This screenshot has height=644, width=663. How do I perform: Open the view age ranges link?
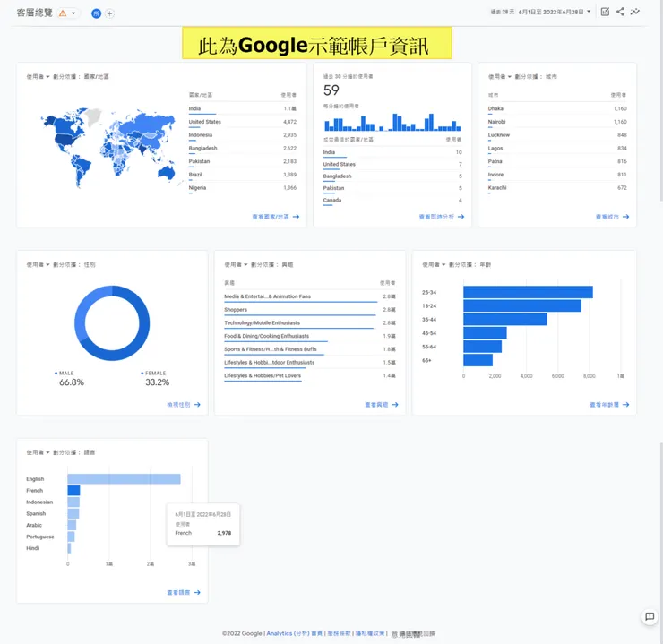point(609,405)
